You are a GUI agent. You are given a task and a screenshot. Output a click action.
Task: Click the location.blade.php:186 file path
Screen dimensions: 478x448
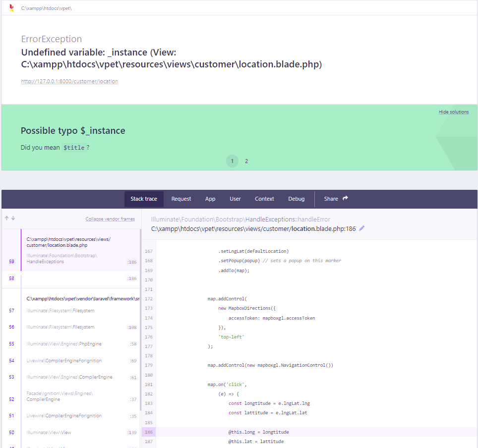point(253,228)
